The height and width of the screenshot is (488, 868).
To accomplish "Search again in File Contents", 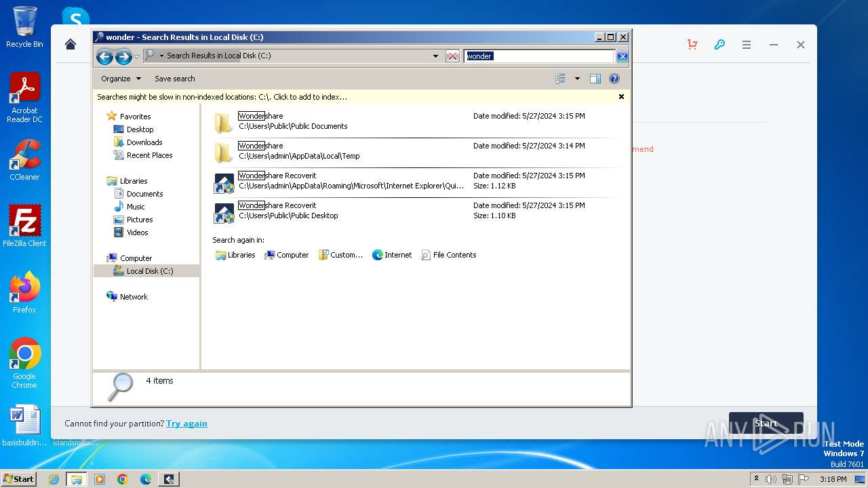I will click(x=449, y=255).
